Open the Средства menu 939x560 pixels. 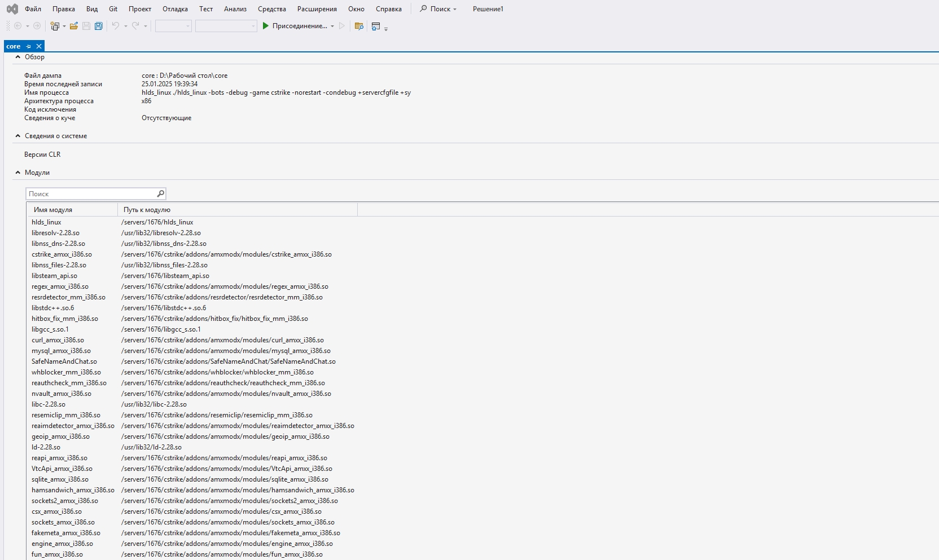pos(272,9)
